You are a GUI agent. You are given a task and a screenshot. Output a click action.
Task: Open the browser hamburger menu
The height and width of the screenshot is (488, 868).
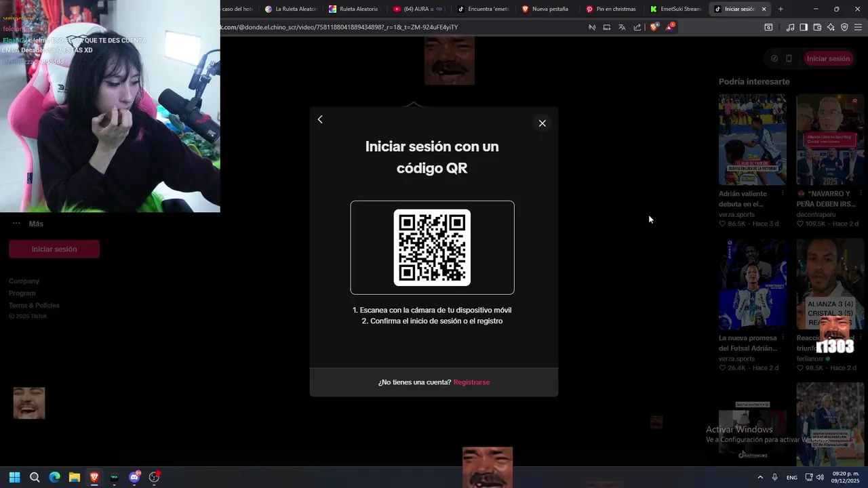click(x=858, y=27)
